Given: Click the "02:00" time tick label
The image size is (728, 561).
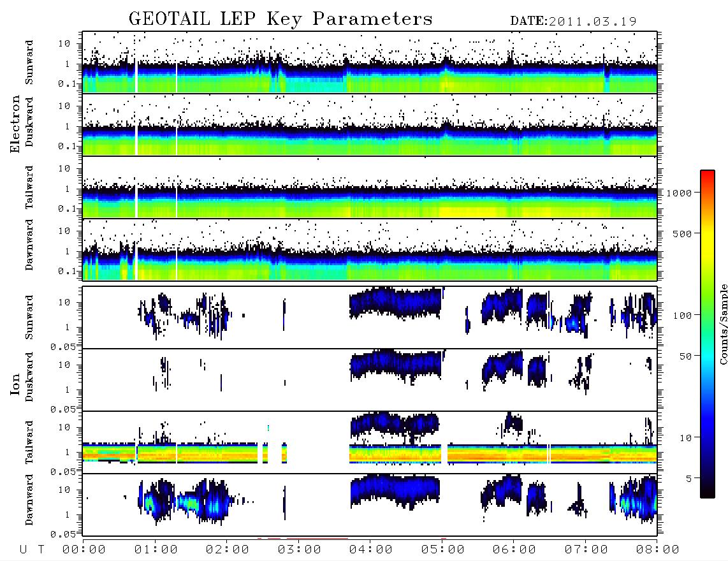Looking at the screenshot, I should point(228,550).
